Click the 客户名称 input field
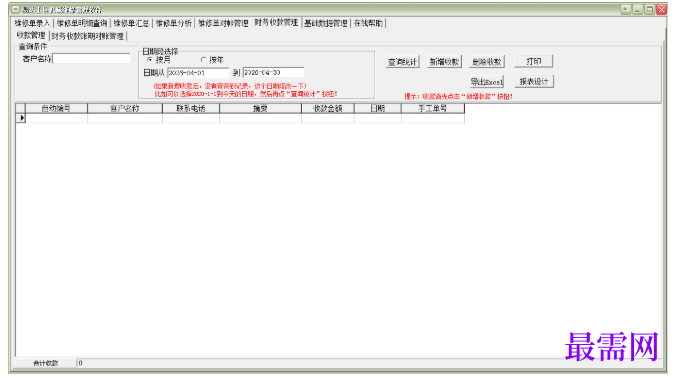The image size is (677, 378). click(x=91, y=58)
